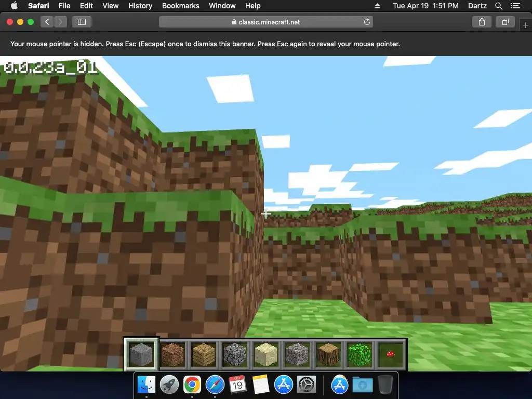Open Notification Center list icon
The width and height of the screenshot is (532, 399).
(515, 6)
